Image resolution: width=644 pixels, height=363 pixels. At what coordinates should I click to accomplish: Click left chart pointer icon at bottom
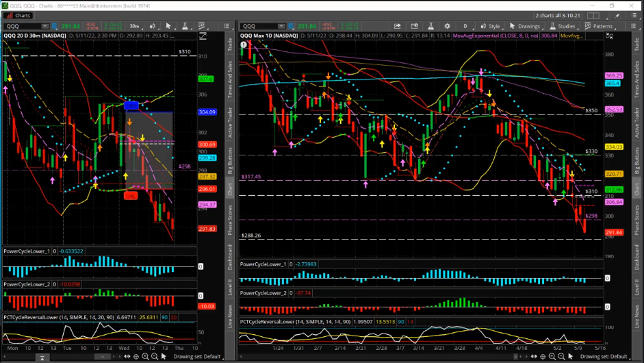(164, 356)
